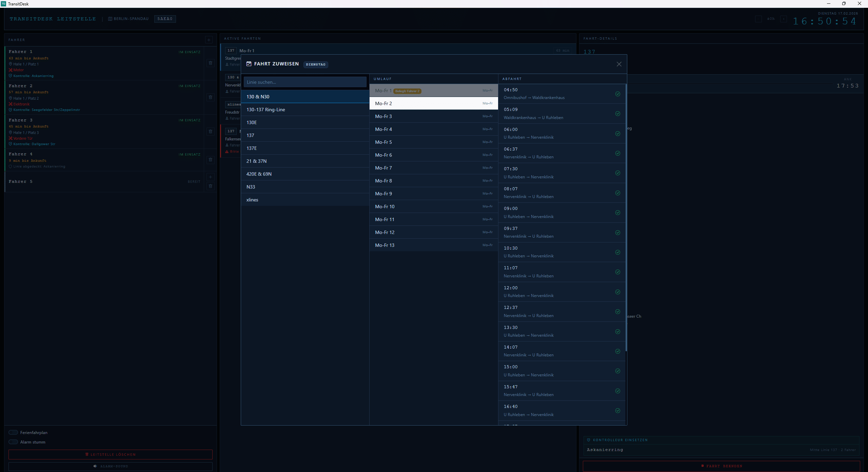Click the trash icon for Fahrer 5
Image resolution: width=868 pixels, height=472 pixels.
210,186
